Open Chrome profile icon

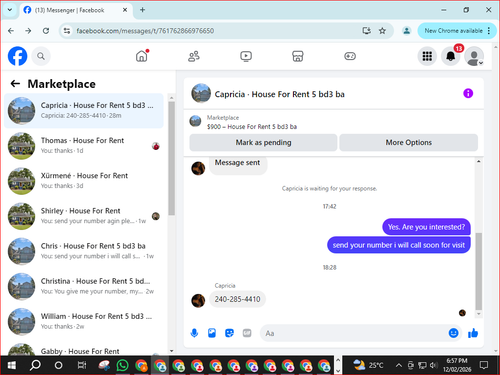(406, 31)
